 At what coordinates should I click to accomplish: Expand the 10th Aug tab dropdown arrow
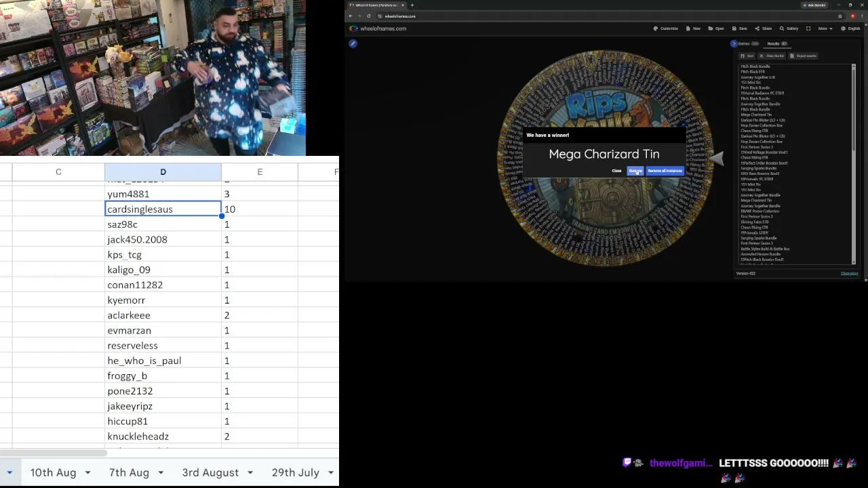(87, 472)
